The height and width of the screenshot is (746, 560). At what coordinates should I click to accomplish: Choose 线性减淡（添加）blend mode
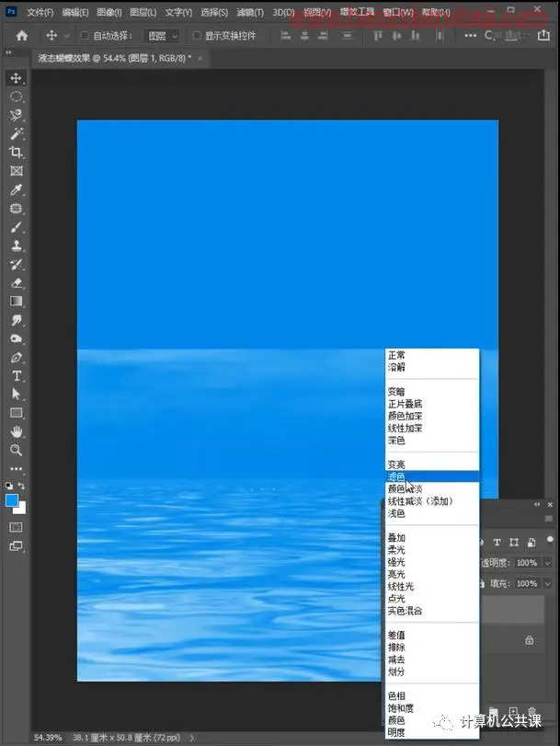click(x=432, y=501)
